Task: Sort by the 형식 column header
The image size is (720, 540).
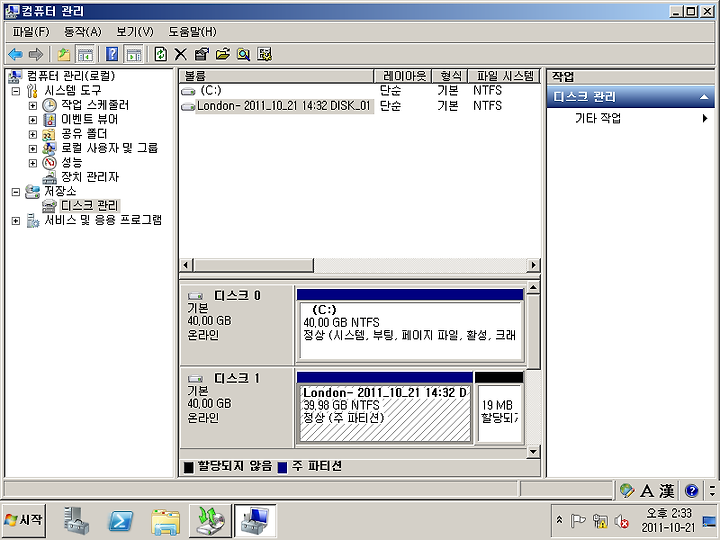Action: (450, 76)
